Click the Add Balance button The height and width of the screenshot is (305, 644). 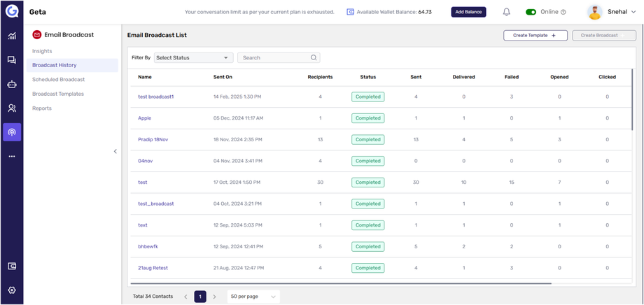click(x=468, y=12)
